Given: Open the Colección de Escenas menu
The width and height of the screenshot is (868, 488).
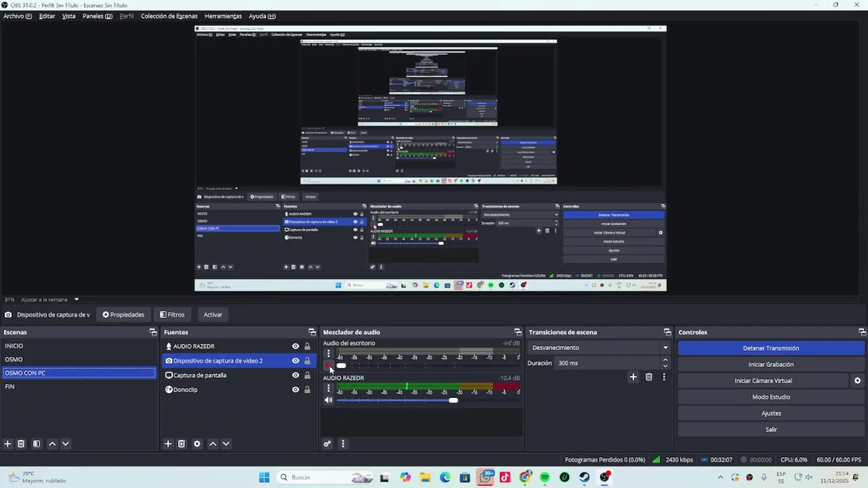Looking at the screenshot, I should tap(169, 16).
